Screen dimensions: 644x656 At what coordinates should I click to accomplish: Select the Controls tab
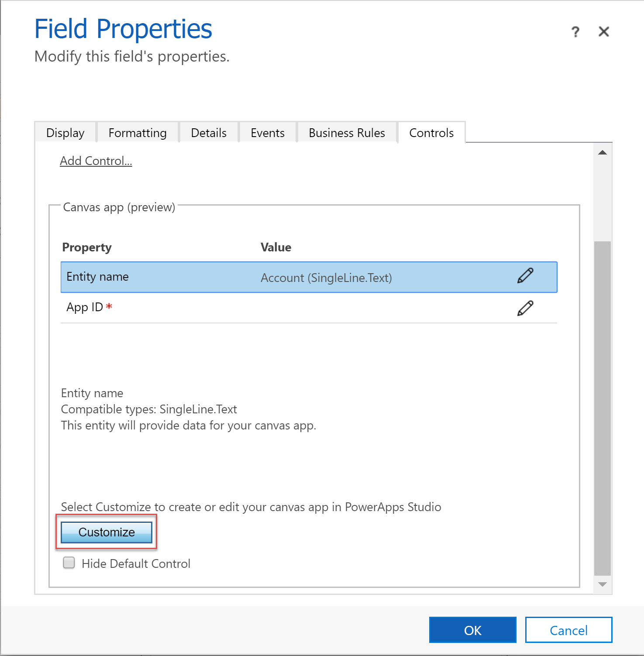[431, 133]
